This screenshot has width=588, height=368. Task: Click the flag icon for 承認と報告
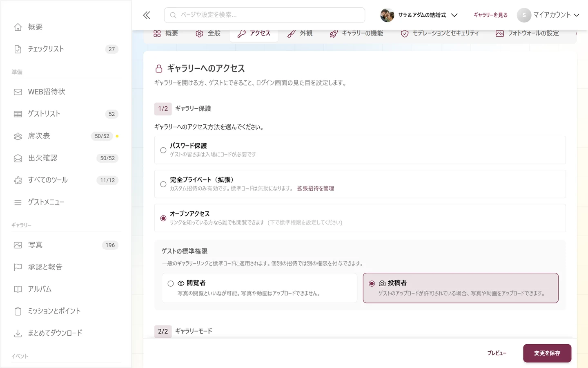click(x=18, y=267)
